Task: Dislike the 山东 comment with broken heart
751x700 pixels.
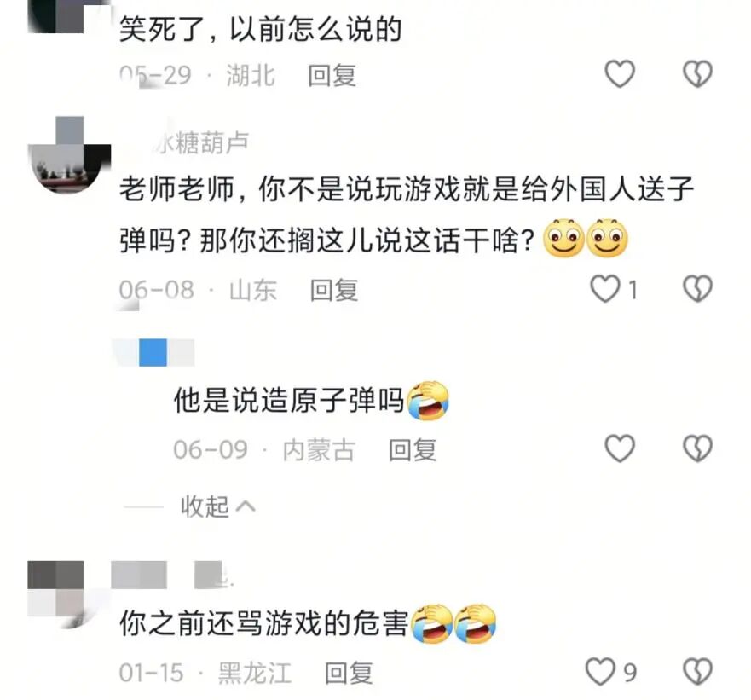Action: [x=697, y=289]
